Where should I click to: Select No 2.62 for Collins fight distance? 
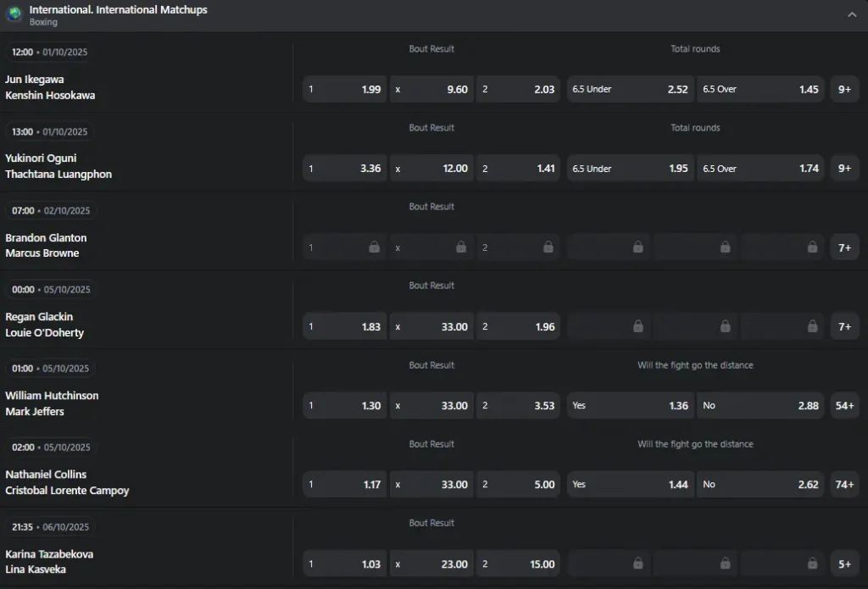(760, 485)
